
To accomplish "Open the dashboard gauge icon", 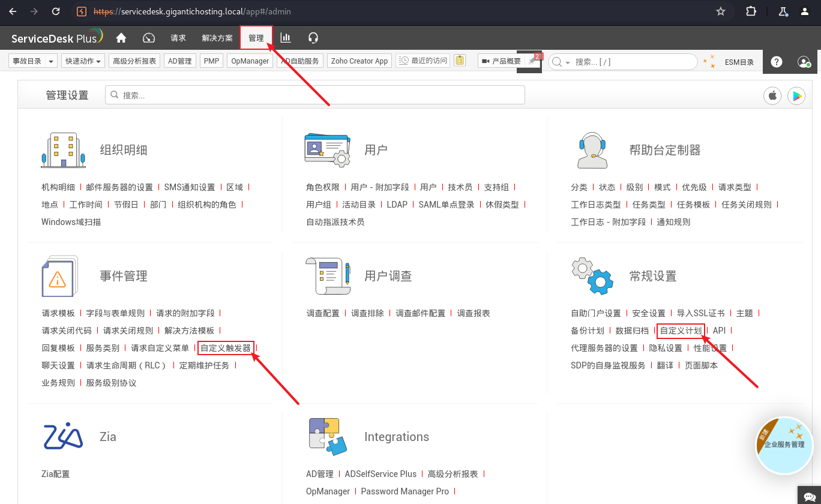I will point(149,38).
